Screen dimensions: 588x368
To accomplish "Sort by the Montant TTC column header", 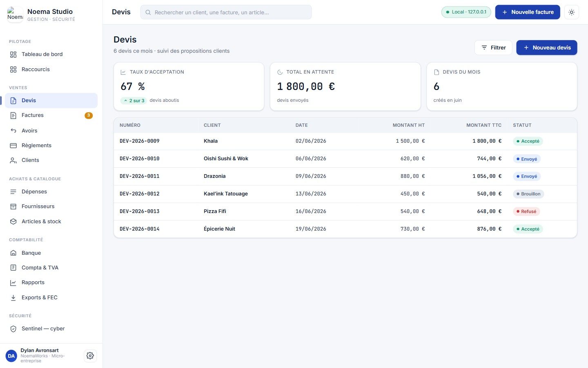I will point(484,125).
